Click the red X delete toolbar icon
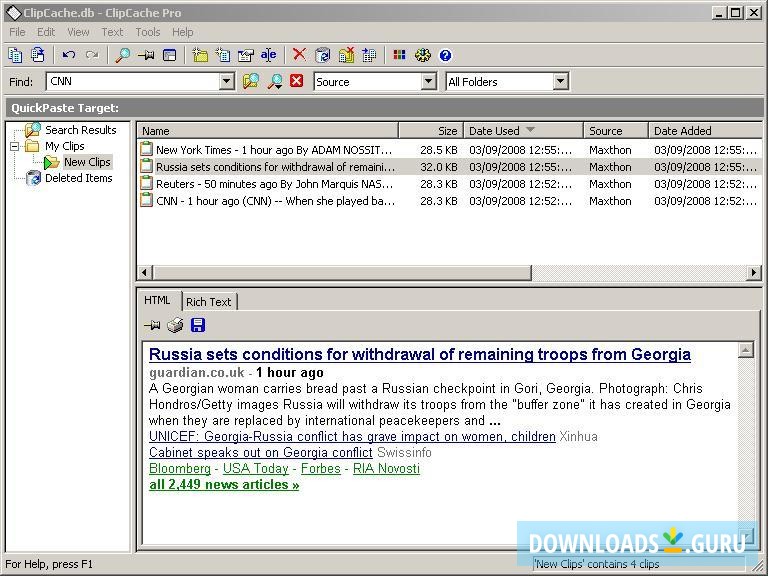Screen dimensions: 768x576 click(298, 55)
